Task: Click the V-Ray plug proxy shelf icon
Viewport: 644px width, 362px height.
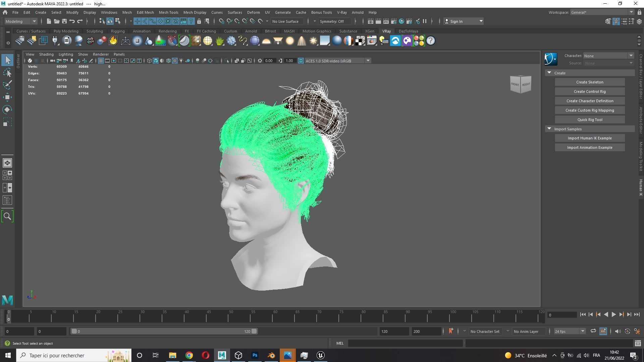Action: (x=55, y=41)
